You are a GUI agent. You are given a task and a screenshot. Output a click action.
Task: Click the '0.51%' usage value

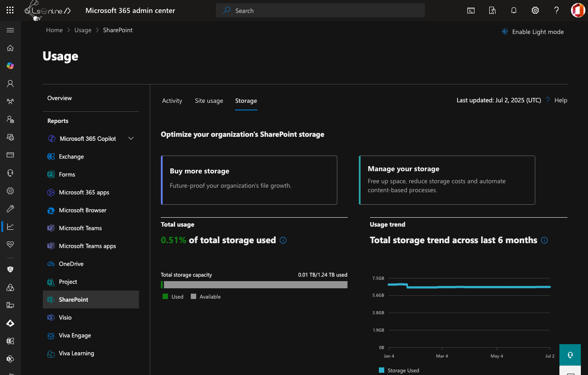(x=173, y=240)
